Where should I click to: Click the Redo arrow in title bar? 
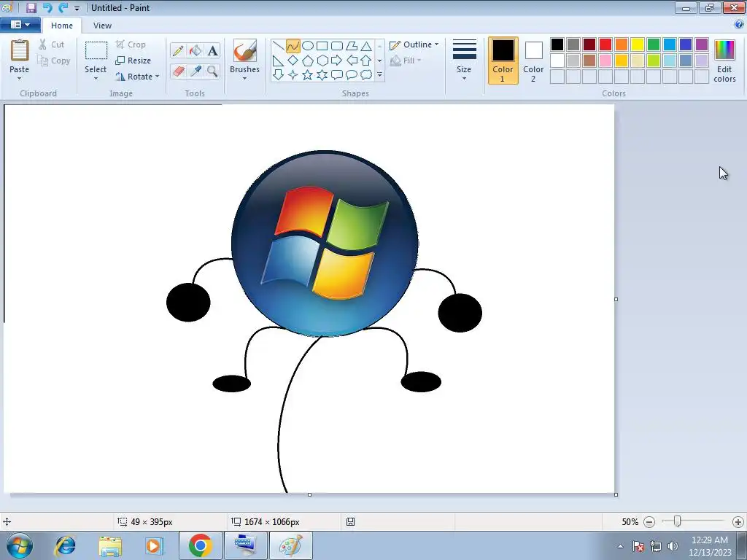click(63, 7)
